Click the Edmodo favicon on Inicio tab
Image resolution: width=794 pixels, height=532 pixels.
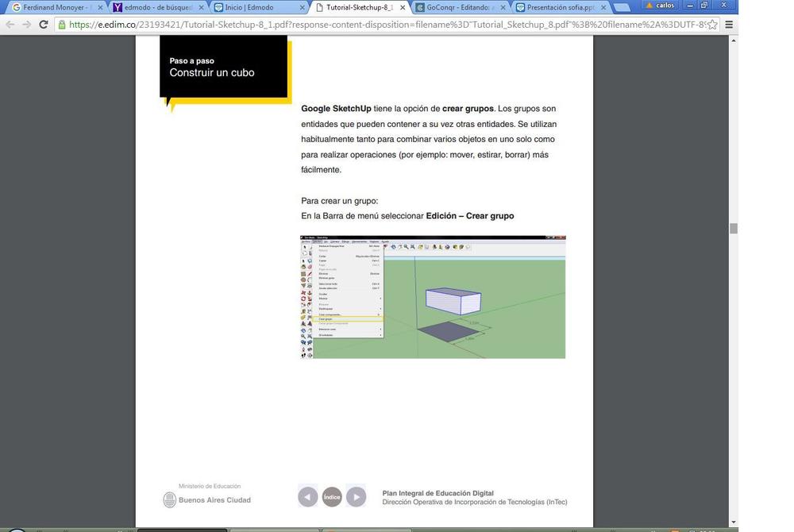click(x=218, y=8)
